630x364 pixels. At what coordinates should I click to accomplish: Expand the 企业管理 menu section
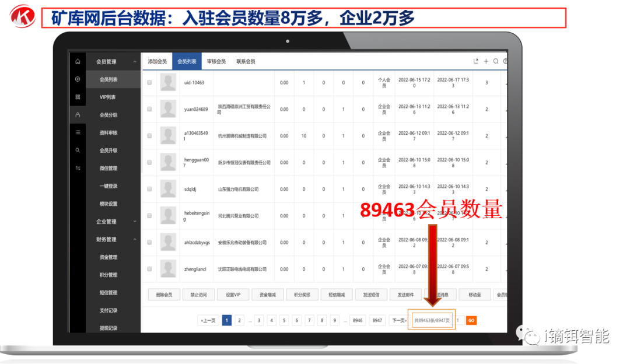pos(135,222)
